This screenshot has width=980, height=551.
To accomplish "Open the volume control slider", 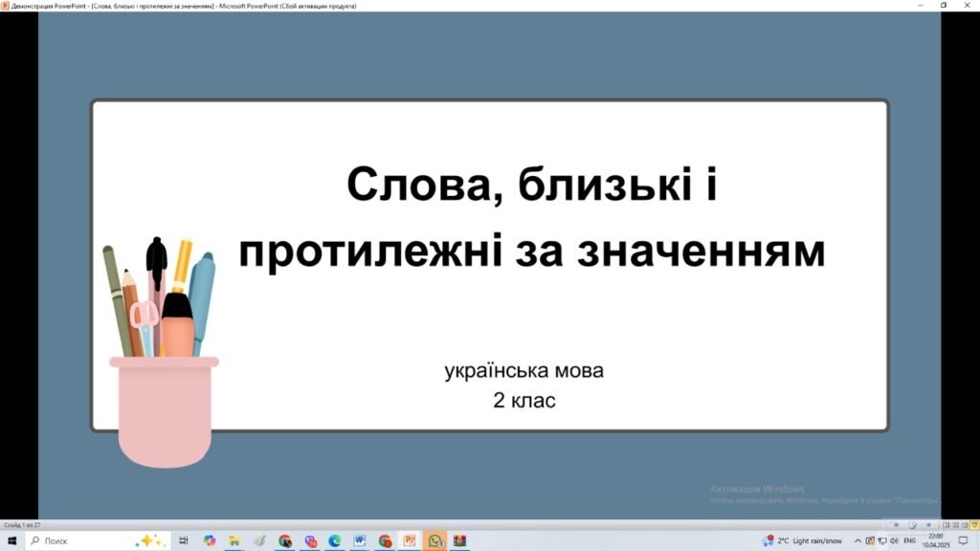I will pos(894,540).
